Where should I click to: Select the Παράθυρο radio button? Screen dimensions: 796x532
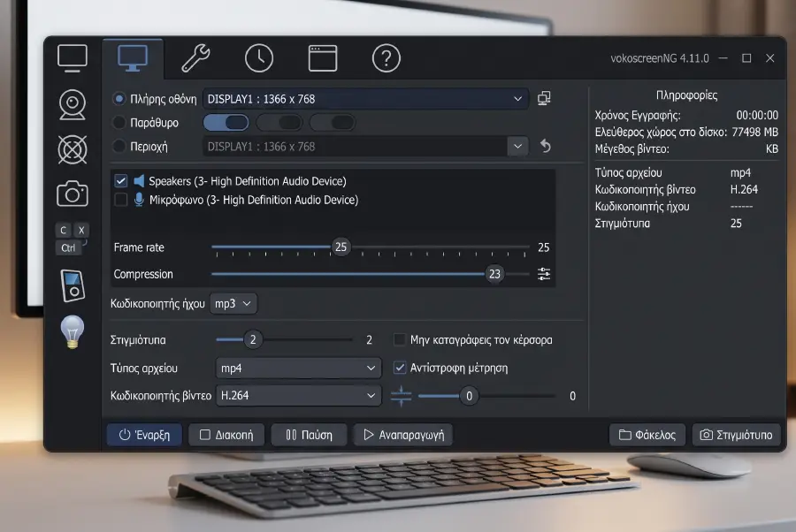coord(119,122)
